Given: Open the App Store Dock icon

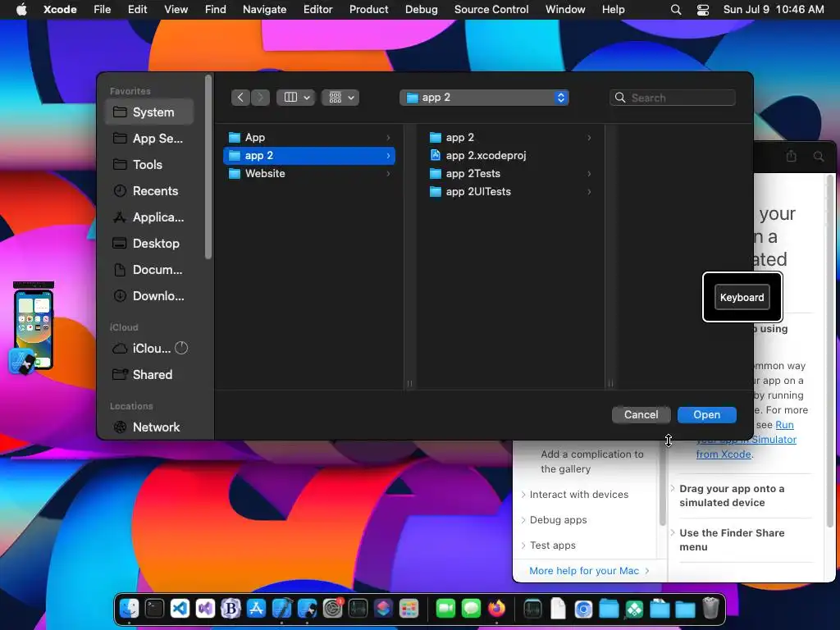Looking at the screenshot, I should 256,609.
